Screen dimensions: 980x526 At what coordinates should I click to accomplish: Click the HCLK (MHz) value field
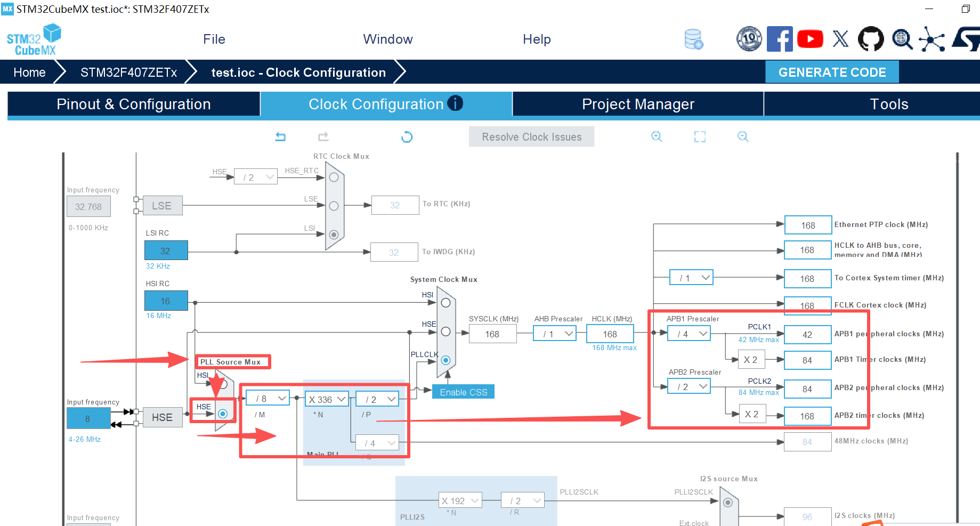610,334
